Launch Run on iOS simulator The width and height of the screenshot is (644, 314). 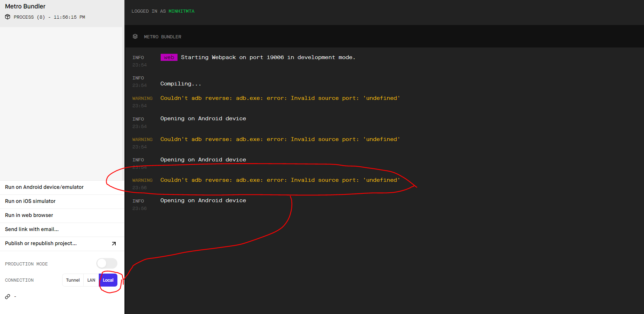(x=30, y=201)
